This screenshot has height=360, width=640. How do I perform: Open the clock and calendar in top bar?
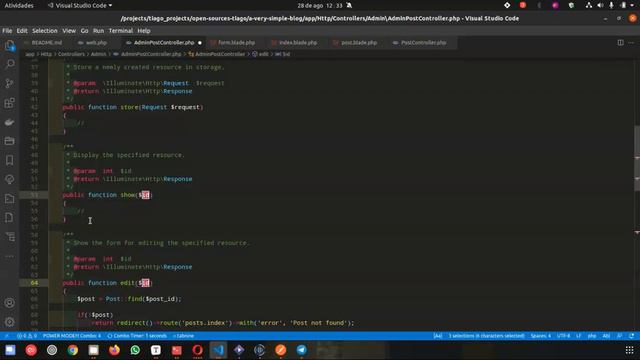click(320, 5)
